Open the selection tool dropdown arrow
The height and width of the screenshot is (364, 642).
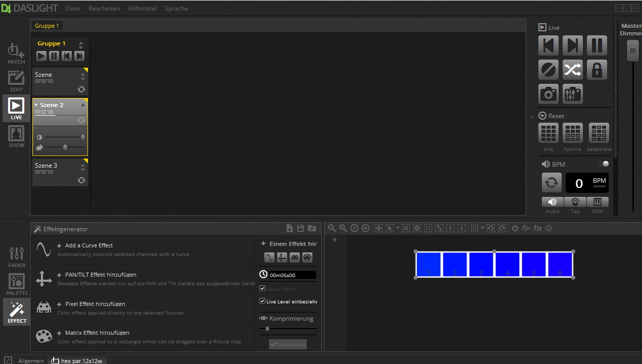pos(397,228)
